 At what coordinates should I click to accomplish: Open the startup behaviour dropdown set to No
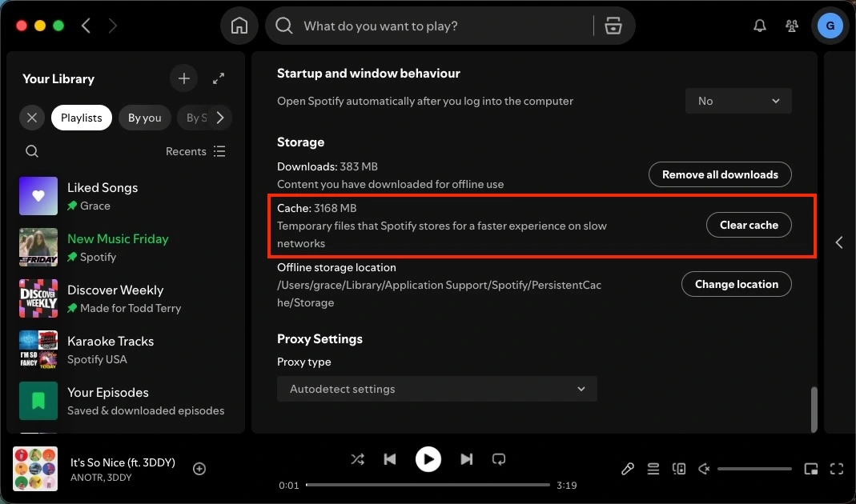(x=738, y=101)
